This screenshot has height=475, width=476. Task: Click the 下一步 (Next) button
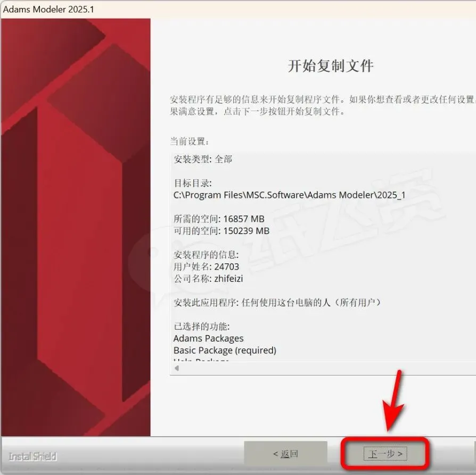385,454
